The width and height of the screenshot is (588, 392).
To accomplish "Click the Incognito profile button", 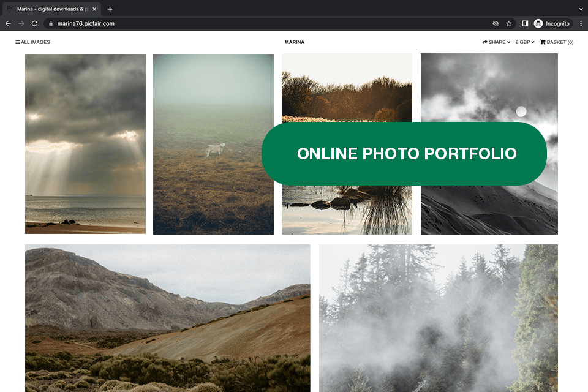I will pyautogui.click(x=552, y=23).
